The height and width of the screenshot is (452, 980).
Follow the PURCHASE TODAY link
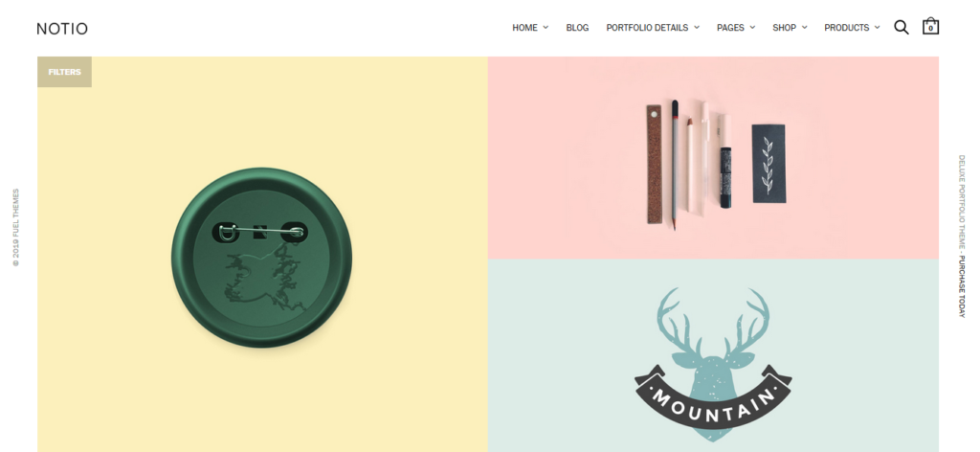pyautogui.click(x=962, y=287)
